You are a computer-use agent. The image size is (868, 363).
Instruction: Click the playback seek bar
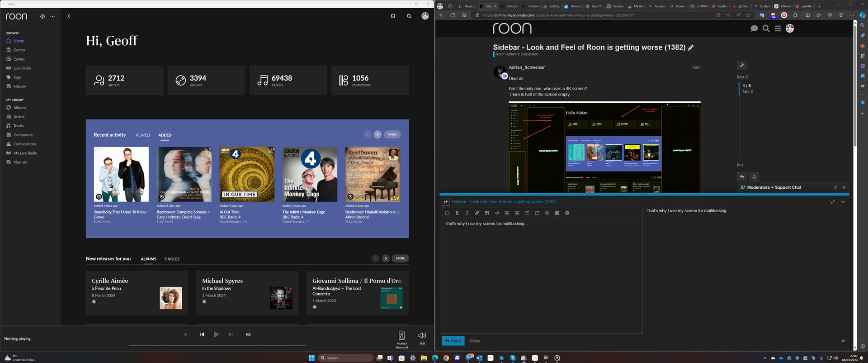(x=217, y=345)
